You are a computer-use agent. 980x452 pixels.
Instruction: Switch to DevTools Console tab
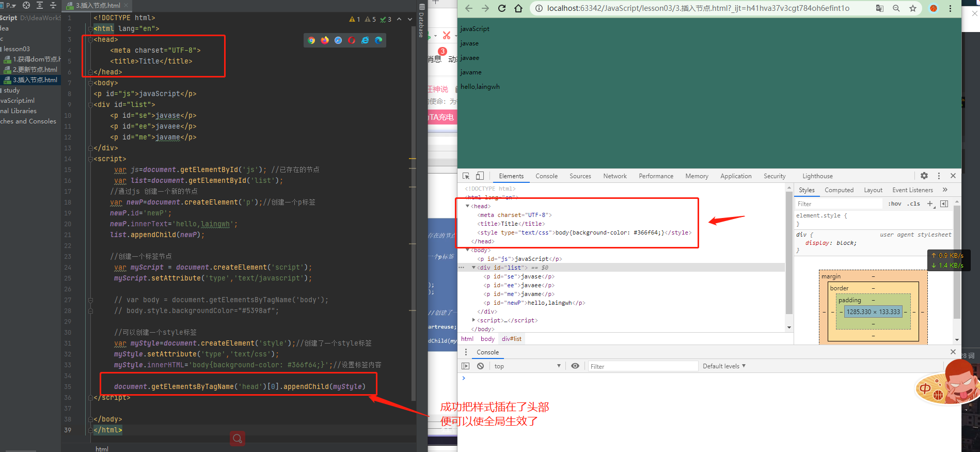(546, 176)
